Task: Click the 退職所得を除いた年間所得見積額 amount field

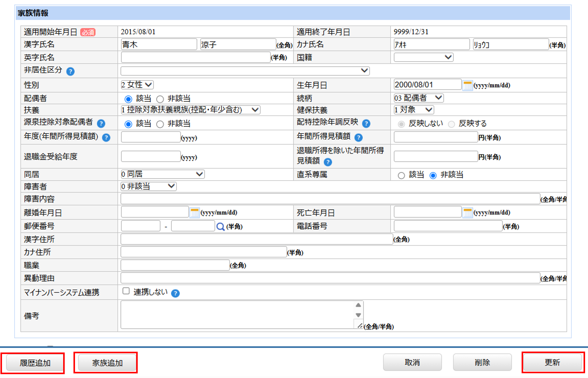Action: (436, 157)
